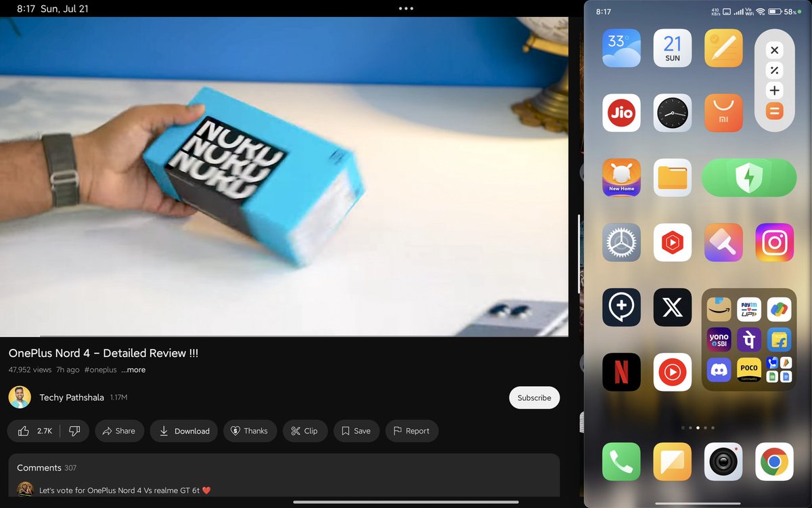The height and width of the screenshot is (508, 812).
Task: Open the New Home app
Action: coord(621,177)
